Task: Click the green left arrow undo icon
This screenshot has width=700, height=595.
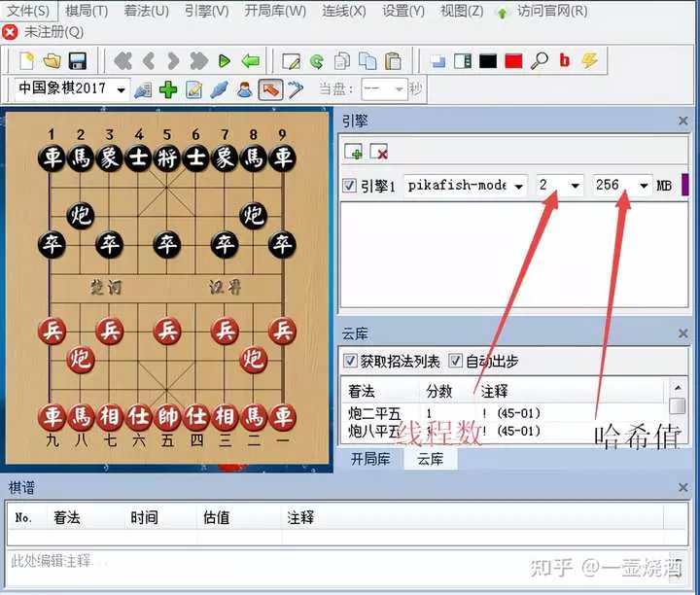Action: pos(251,61)
